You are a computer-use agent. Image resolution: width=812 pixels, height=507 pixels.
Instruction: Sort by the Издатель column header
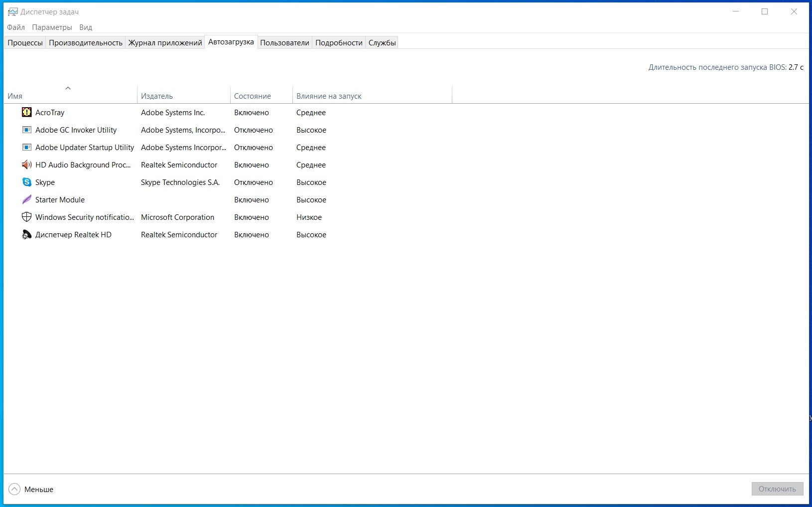coord(183,94)
